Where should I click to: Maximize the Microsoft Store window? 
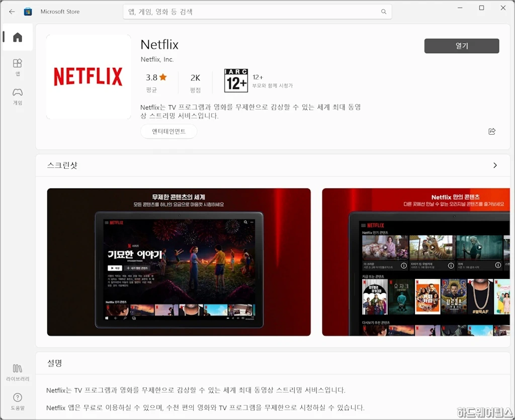point(481,8)
